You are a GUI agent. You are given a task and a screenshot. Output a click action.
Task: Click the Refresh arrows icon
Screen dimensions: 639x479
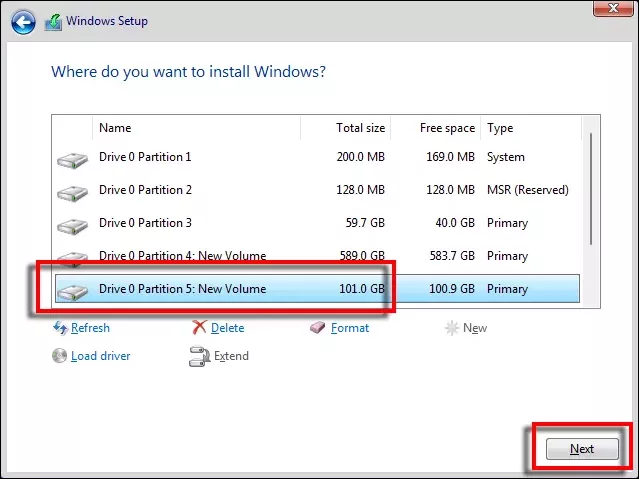(x=60, y=328)
